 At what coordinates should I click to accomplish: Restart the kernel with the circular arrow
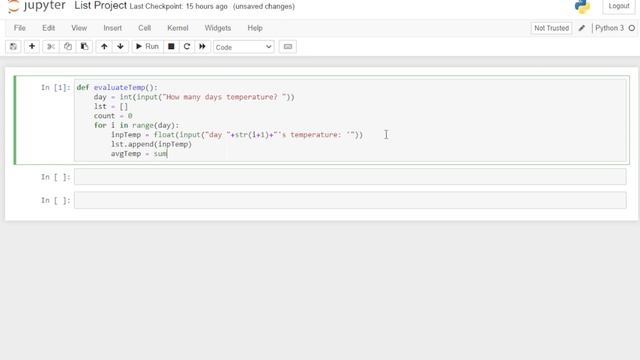coord(187,47)
